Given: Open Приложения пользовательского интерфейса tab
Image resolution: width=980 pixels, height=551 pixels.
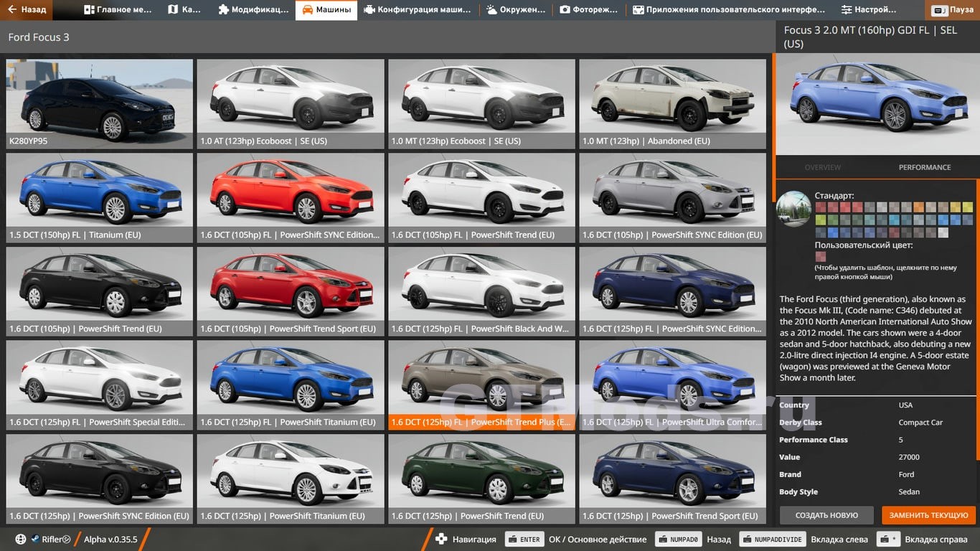Looking at the screenshot, I should (x=729, y=10).
